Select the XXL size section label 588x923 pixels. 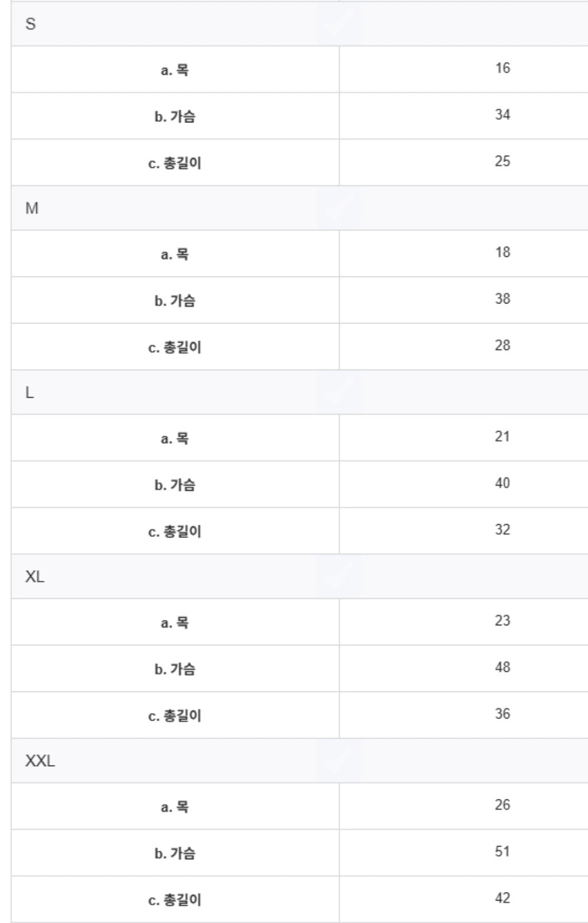tap(40, 761)
